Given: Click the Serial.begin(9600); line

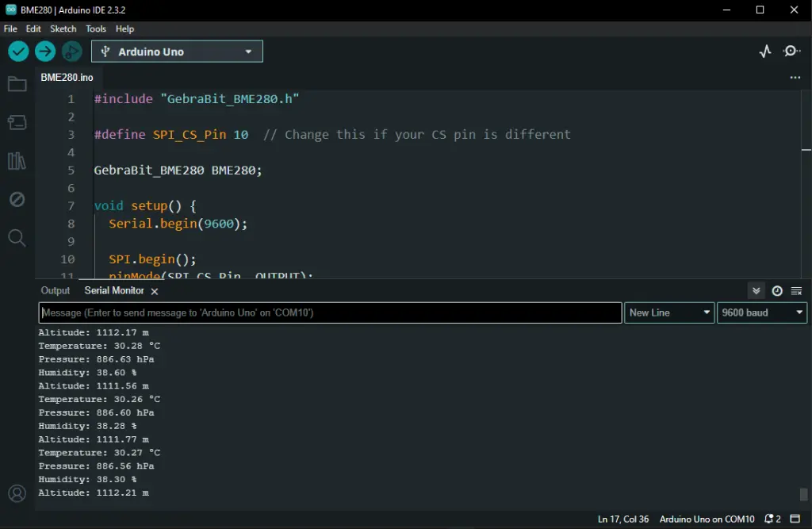Looking at the screenshot, I should click(178, 224).
